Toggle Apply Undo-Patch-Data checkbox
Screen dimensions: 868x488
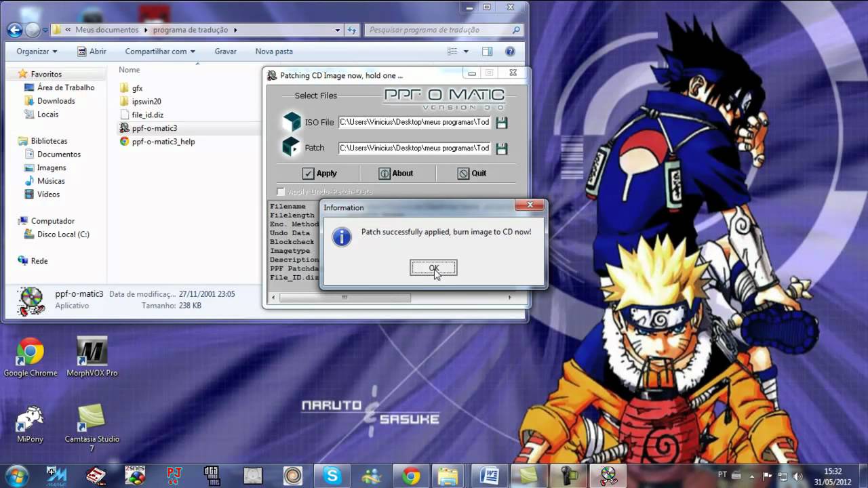tap(281, 192)
